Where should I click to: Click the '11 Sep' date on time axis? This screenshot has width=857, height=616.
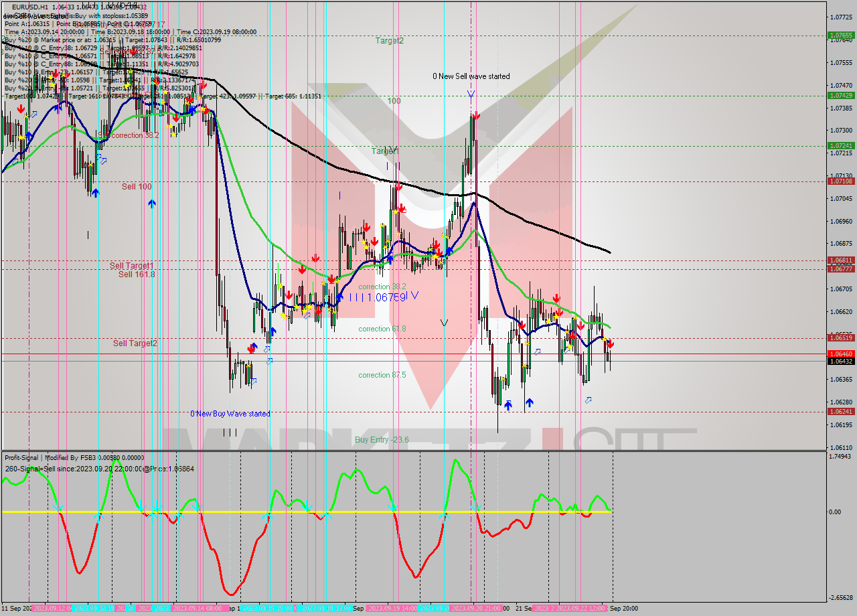point(13,609)
